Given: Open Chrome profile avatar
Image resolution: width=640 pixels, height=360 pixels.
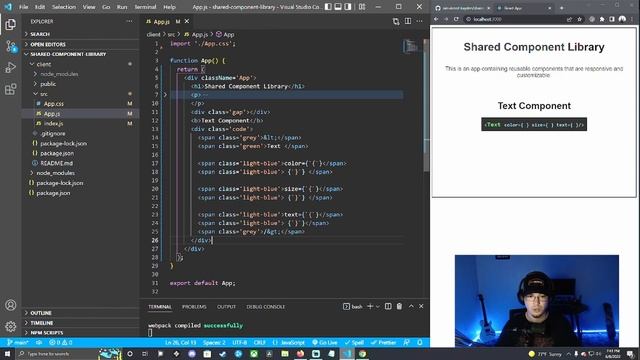Looking at the screenshot, I should pyautogui.click(x=622, y=19).
